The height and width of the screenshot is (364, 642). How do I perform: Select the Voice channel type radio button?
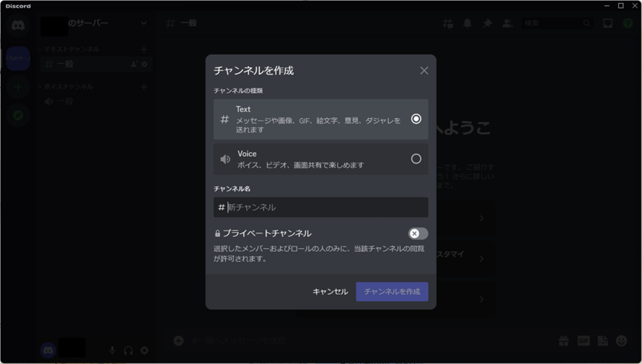(416, 159)
